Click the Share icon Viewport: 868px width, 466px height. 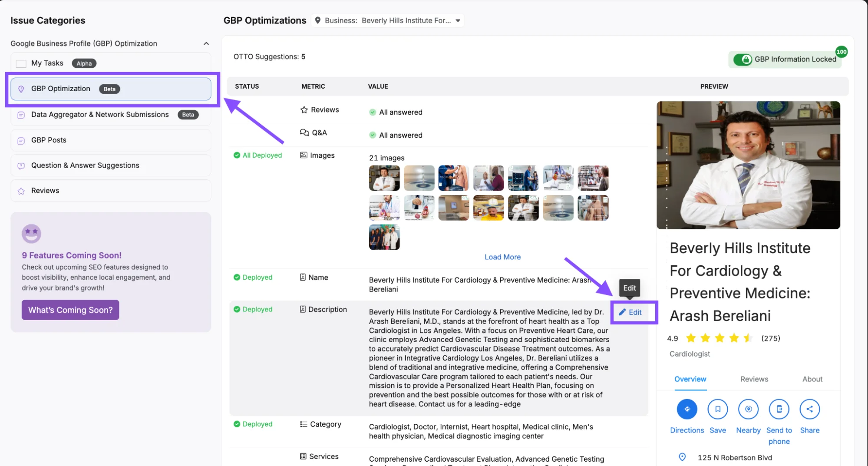tap(810, 409)
